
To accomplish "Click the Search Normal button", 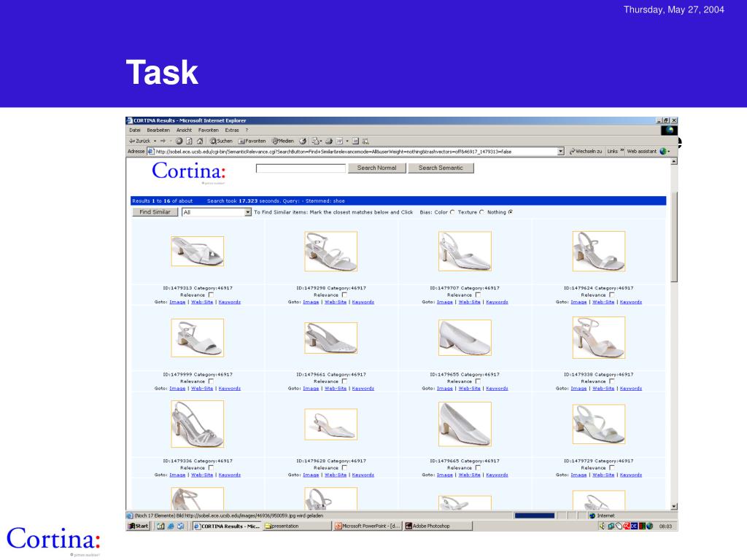I will [x=377, y=168].
